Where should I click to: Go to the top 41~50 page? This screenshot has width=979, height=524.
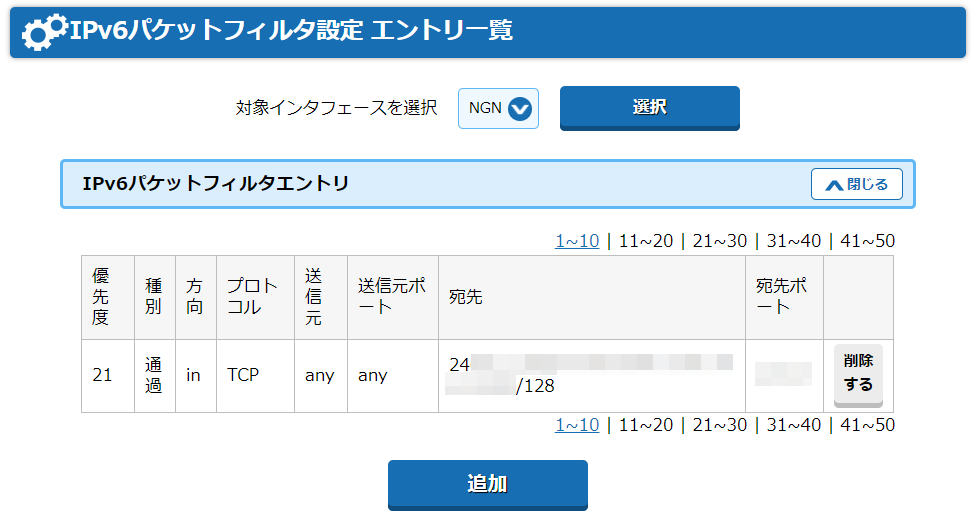(x=867, y=241)
